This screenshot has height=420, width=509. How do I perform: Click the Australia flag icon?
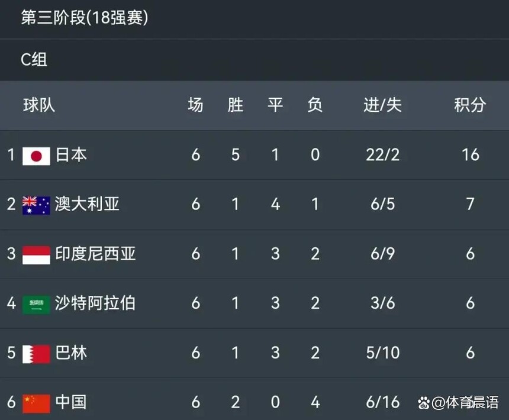pyautogui.click(x=36, y=206)
